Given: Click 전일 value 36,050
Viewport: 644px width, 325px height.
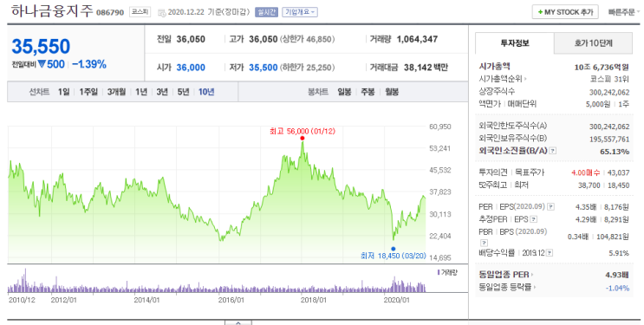Looking at the screenshot, I should click(x=191, y=40).
